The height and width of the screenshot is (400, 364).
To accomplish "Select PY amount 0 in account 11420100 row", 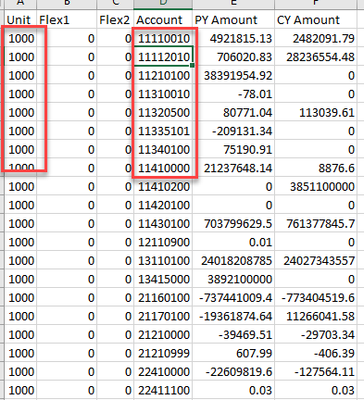I will pyautogui.click(x=233, y=205).
